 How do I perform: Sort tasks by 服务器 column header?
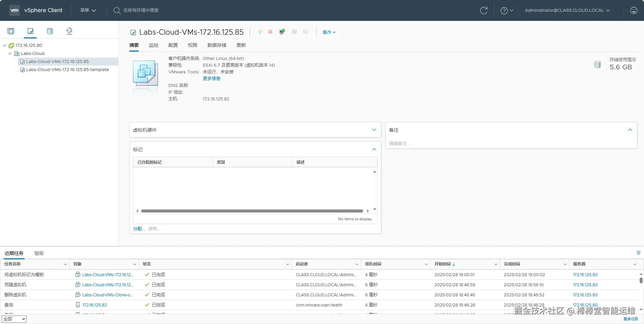pos(579,264)
